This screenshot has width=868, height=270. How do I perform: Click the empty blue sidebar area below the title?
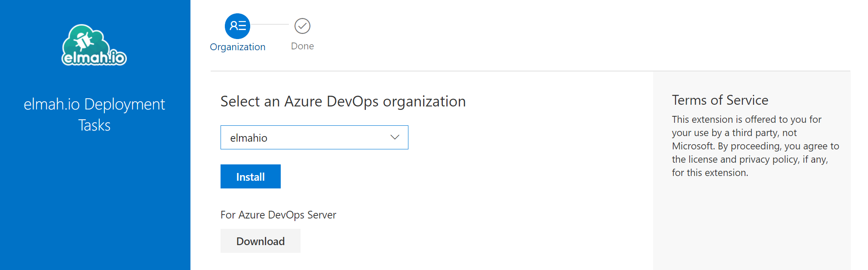point(95,202)
